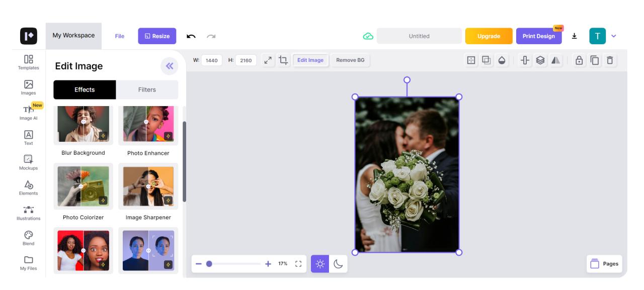Click the Edit Image button
644x290 pixels.
(x=310, y=60)
